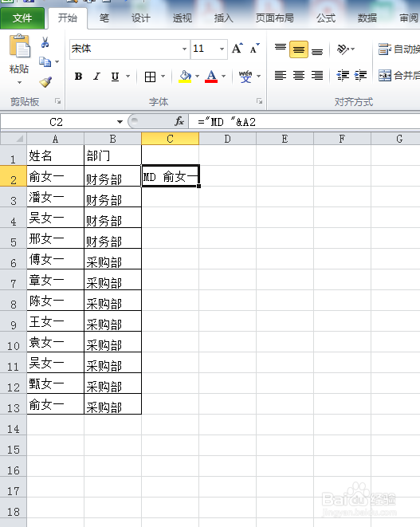This screenshot has height=527, width=420.
Task: Toggle Underline formatting
Action: coord(115,77)
